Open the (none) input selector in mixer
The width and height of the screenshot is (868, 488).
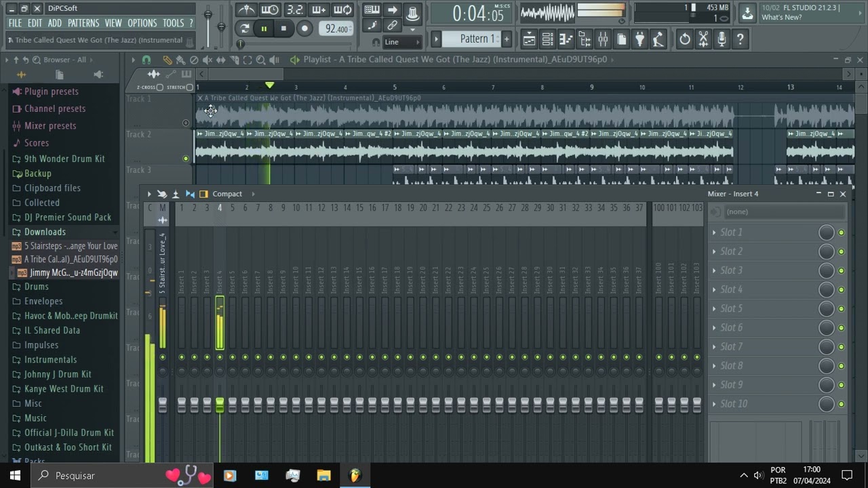(785, 211)
